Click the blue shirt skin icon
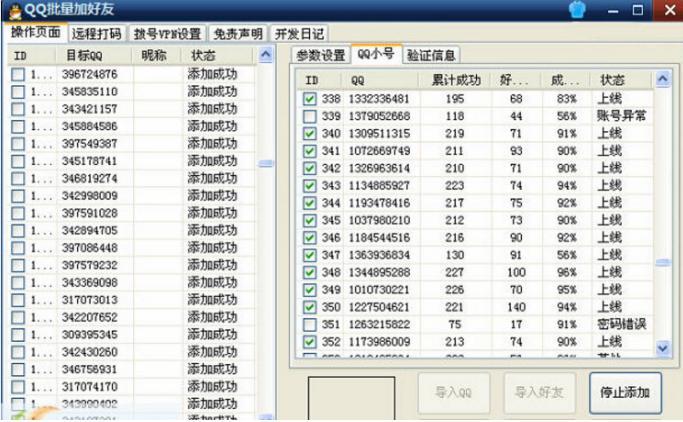683x422 pixels. (x=577, y=9)
